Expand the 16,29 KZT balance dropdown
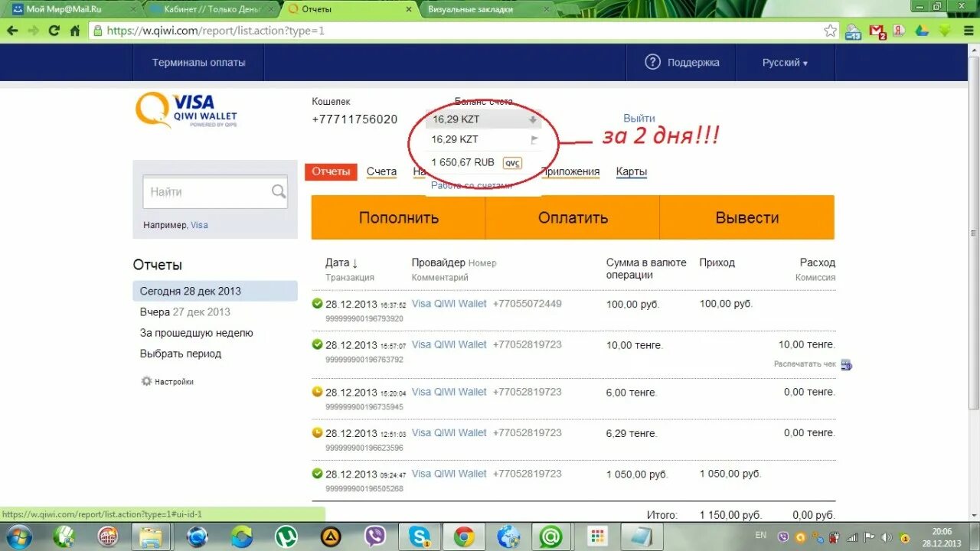The image size is (980, 551). [x=484, y=119]
